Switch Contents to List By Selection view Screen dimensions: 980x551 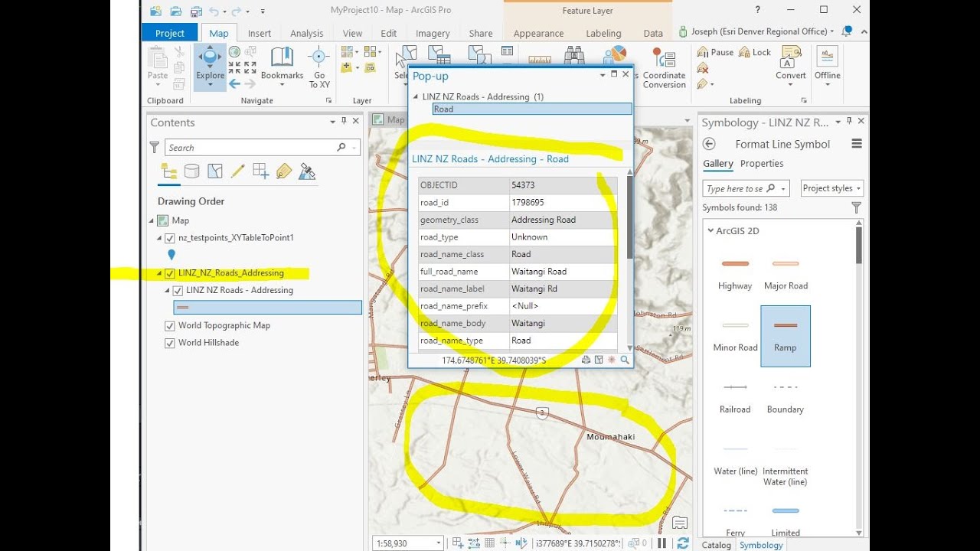tap(214, 171)
